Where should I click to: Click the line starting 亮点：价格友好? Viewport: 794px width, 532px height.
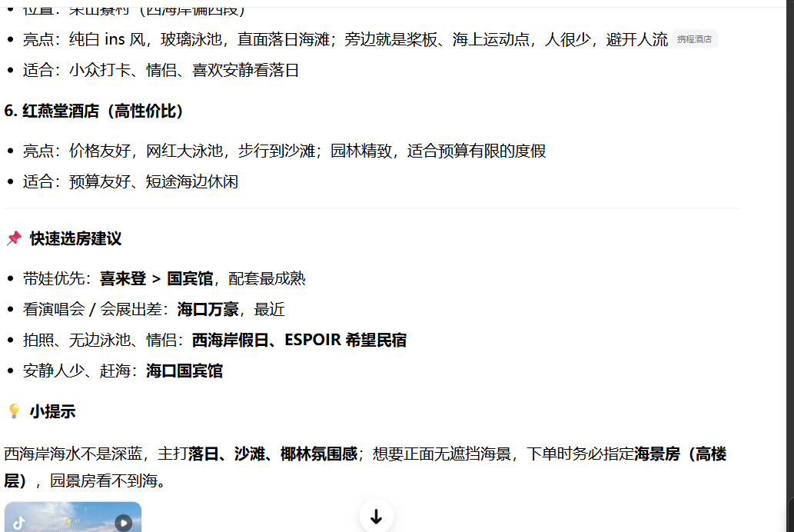click(x=284, y=151)
